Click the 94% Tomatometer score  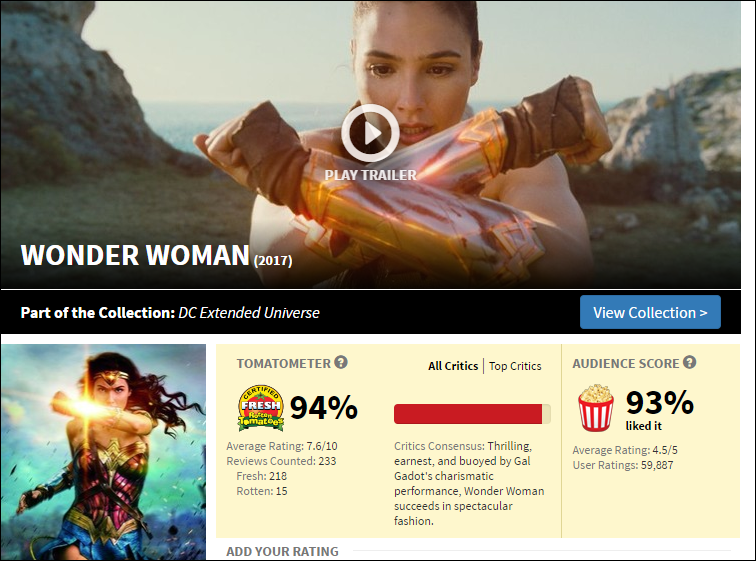click(324, 408)
